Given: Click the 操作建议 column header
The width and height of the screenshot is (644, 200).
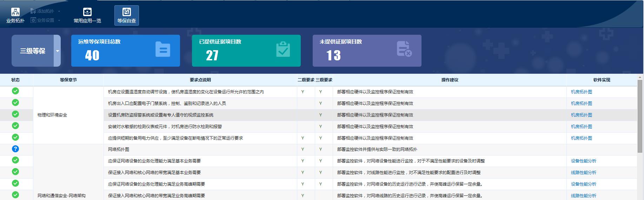Looking at the screenshot, I should [449, 80].
